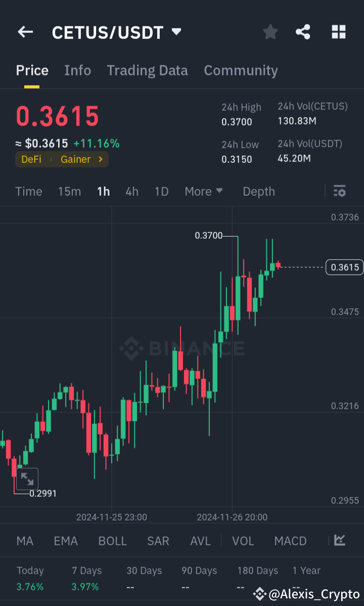This screenshot has height=606, width=364.
Task: Expand chart to fullscreen with arrows icon
Action: click(27, 479)
